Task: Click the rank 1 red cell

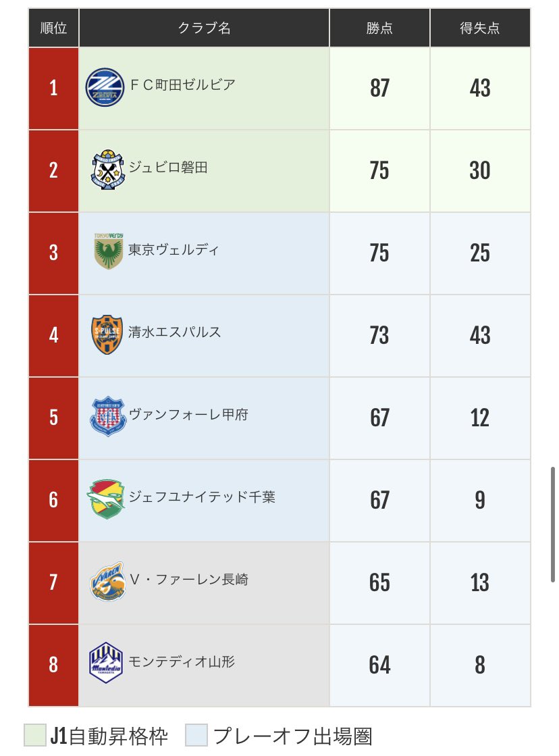Action: 53,89
